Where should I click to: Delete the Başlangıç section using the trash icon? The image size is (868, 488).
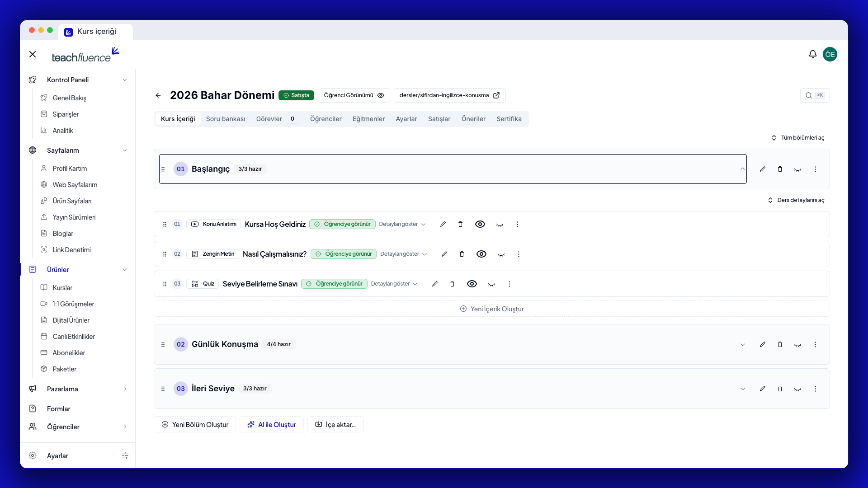[x=780, y=169]
